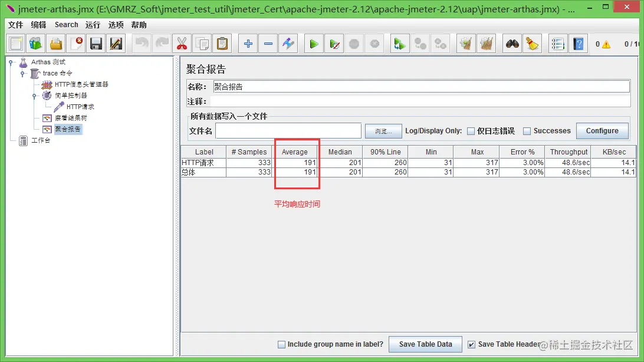Open the 文件 menu
644x362 pixels.
[x=15, y=25]
